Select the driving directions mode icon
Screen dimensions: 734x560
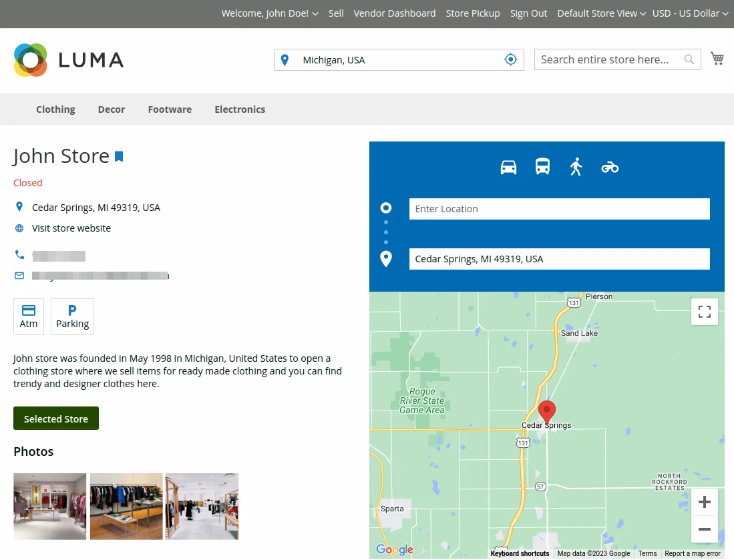click(x=508, y=166)
